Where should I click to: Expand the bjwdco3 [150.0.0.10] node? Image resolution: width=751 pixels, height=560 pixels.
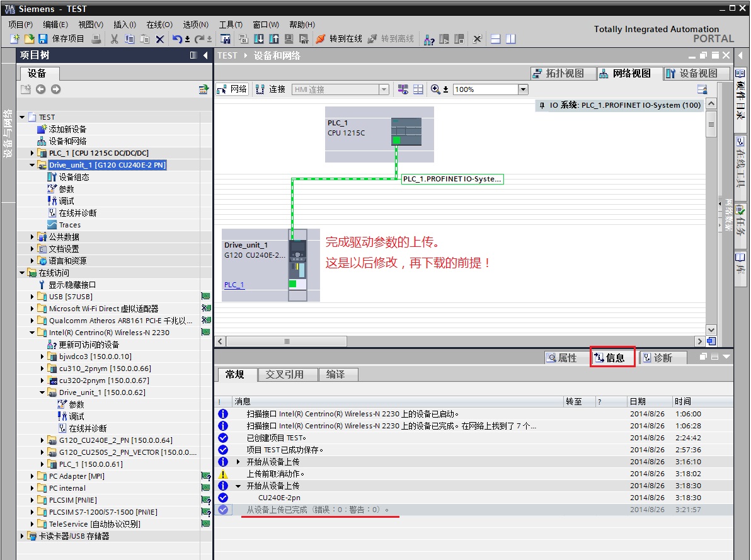[42, 357]
